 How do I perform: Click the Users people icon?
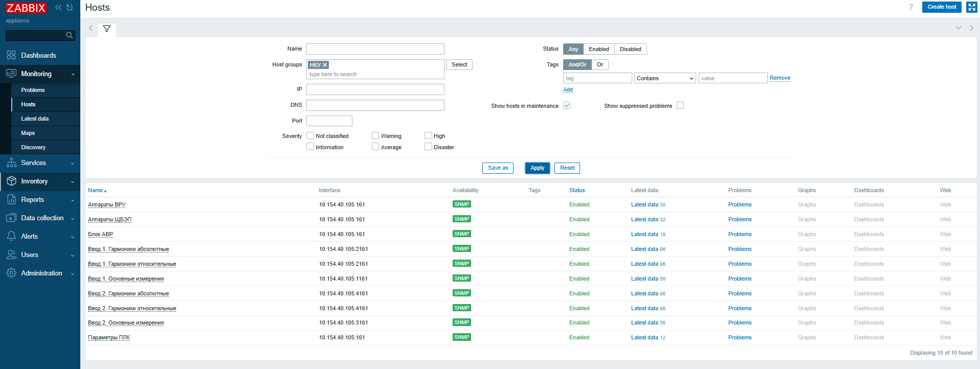[11, 255]
